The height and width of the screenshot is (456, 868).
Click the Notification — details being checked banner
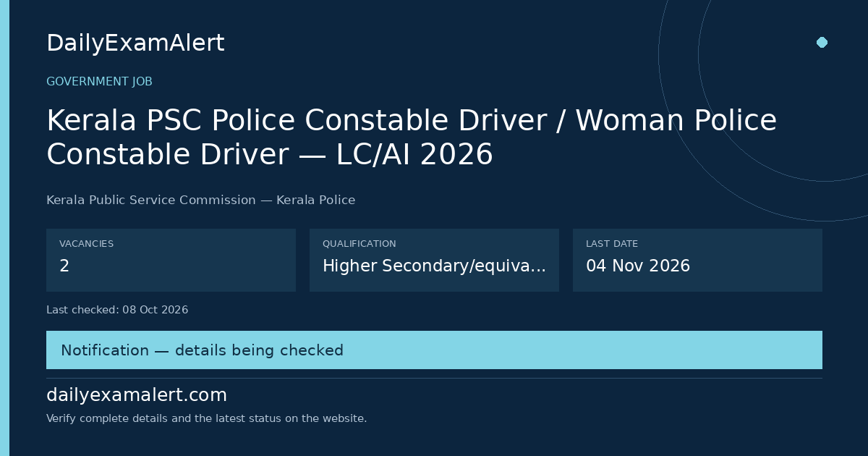[x=434, y=350]
